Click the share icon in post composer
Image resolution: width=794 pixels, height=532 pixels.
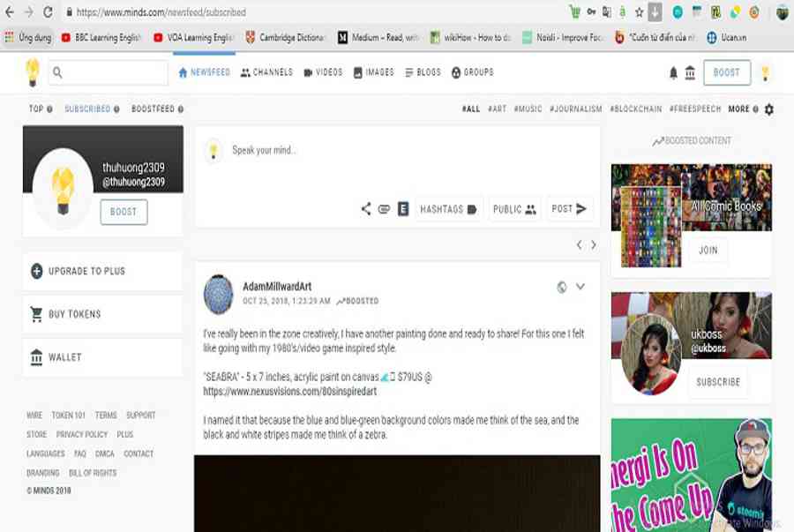coord(366,209)
